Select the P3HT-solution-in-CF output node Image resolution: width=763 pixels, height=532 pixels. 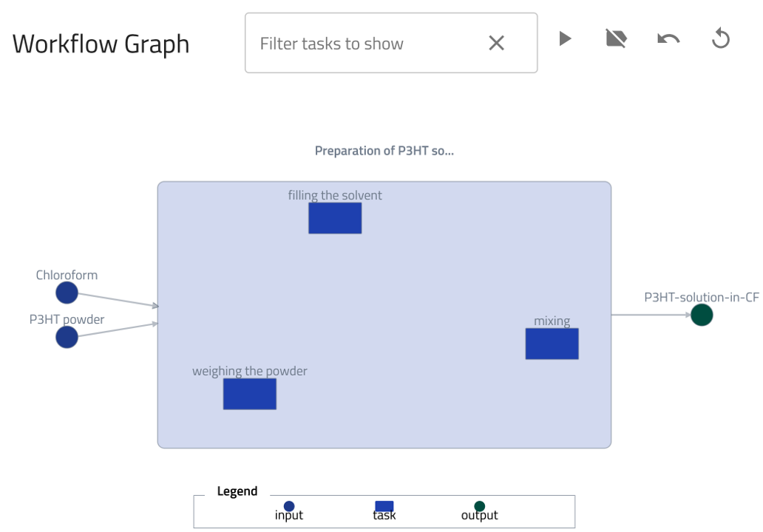click(x=702, y=315)
